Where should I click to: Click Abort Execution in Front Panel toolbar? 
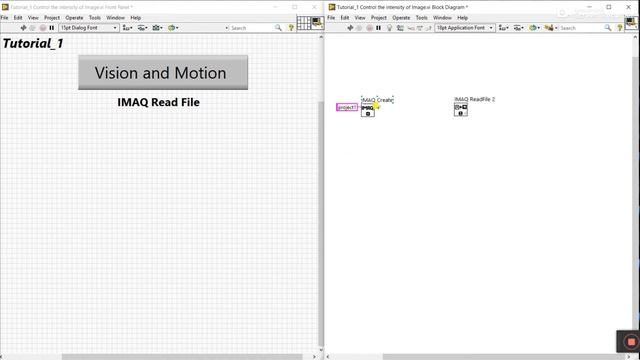43,28
